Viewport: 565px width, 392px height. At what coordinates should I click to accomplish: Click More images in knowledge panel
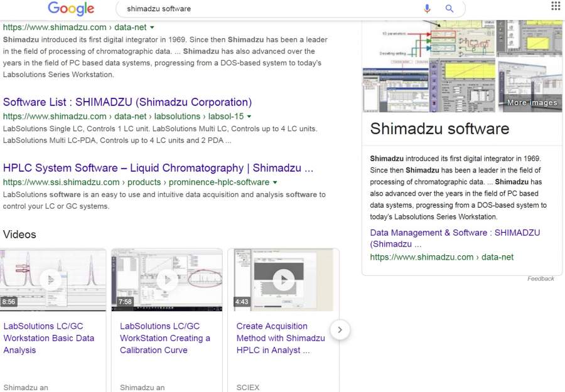(x=531, y=102)
